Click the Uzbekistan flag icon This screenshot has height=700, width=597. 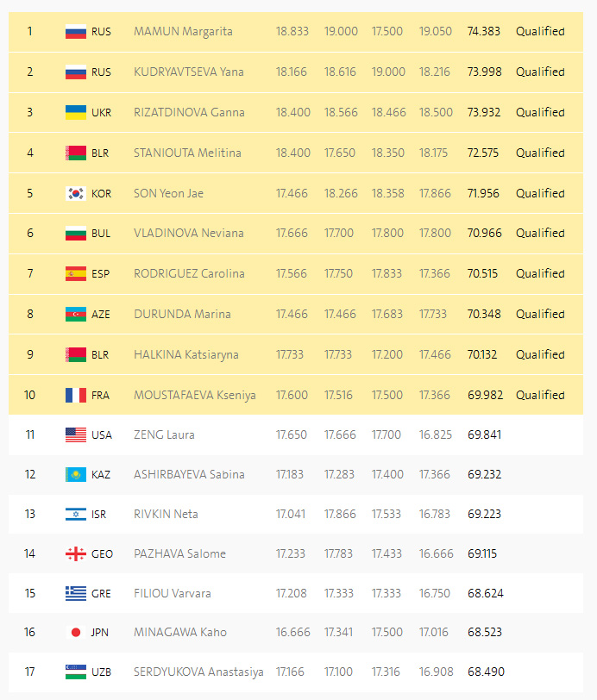tap(75, 672)
